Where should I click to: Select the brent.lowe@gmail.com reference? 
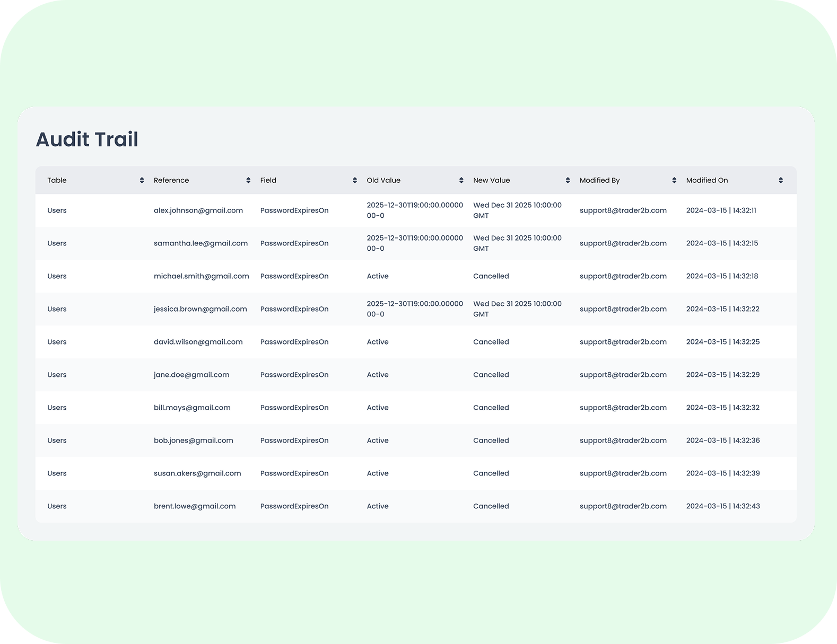(195, 506)
